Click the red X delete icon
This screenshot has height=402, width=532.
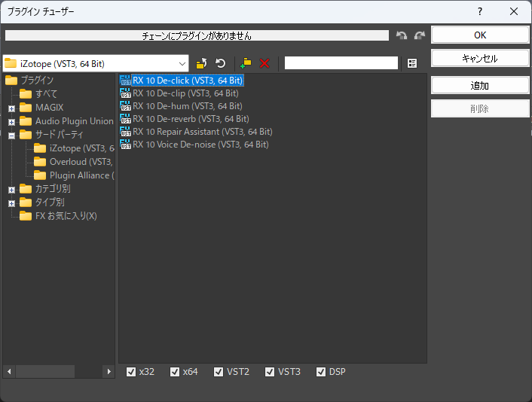(x=264, y=63)
